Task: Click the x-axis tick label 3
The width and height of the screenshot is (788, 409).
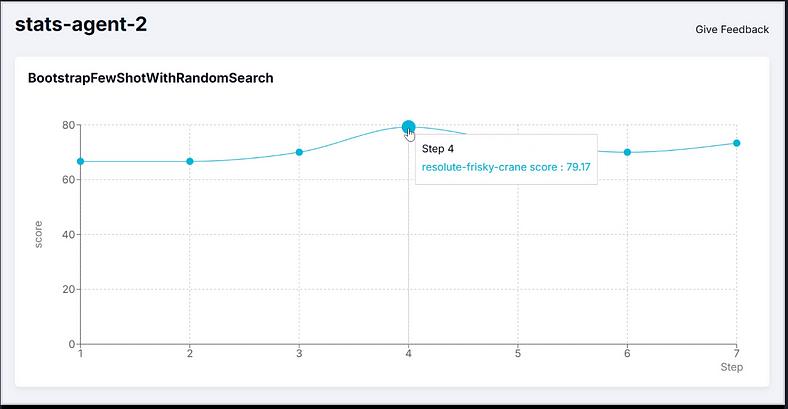Action: coord(299,354)
